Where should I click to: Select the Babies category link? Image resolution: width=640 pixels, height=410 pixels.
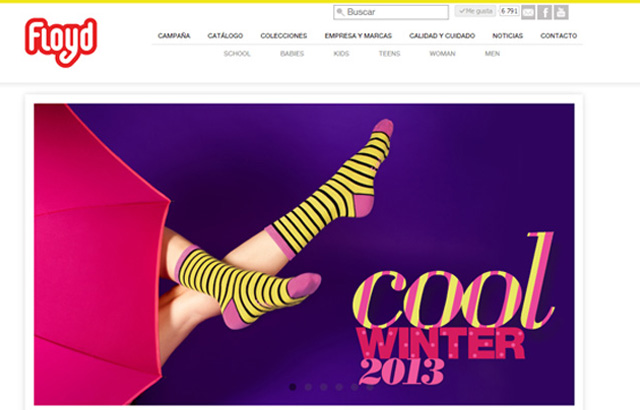292,53
